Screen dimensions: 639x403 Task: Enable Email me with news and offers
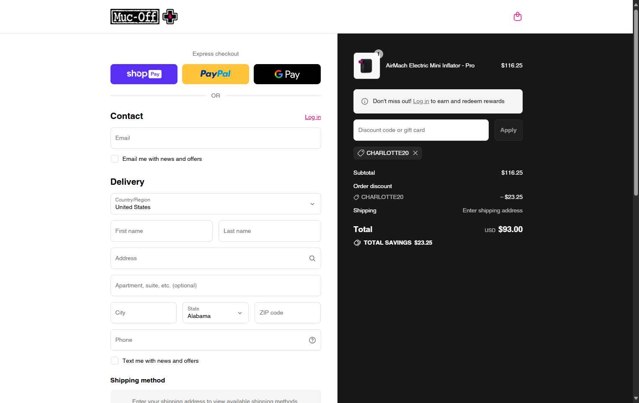(115, 159)
